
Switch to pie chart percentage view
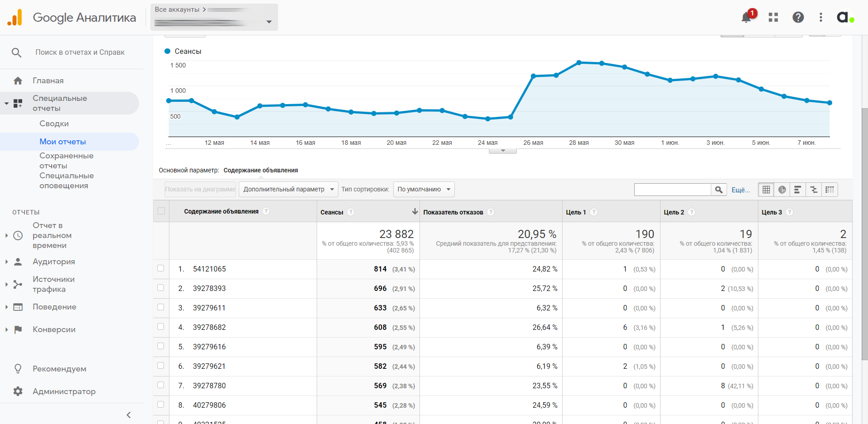coord(782,190)
